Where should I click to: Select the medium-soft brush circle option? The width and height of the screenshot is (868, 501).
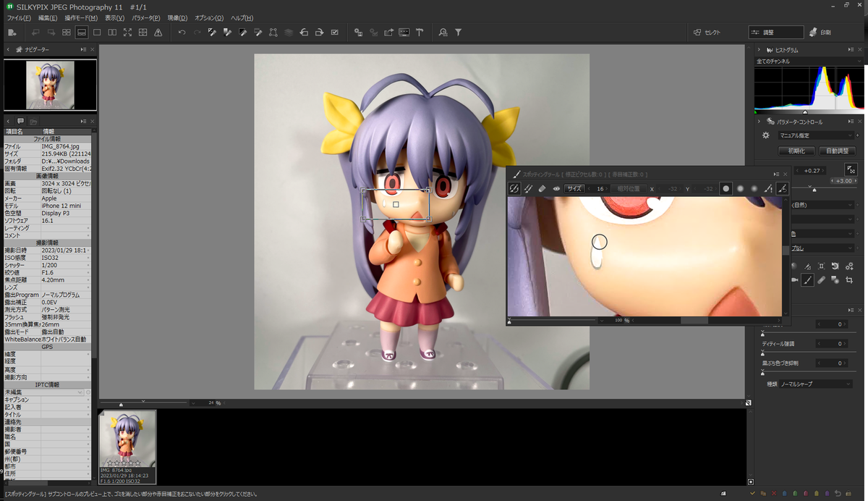point(740,188)
